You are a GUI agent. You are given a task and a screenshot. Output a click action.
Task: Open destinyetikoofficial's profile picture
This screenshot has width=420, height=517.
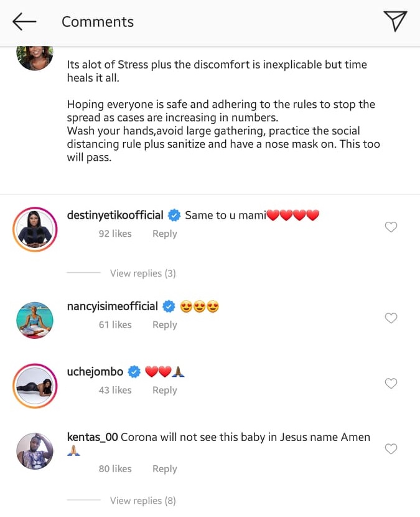(35, 229)
